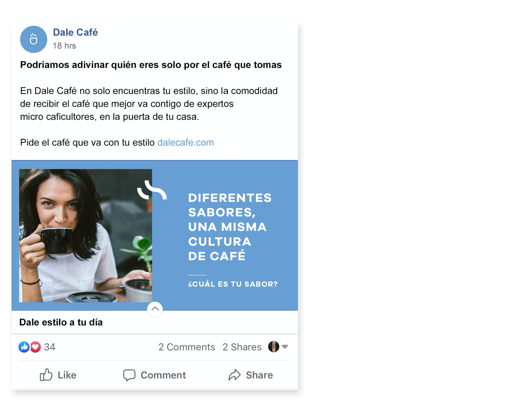Click the ¿Cuál es tu sabor? text
This screenshot has height=420, width=514.
(x=233, y=284)
